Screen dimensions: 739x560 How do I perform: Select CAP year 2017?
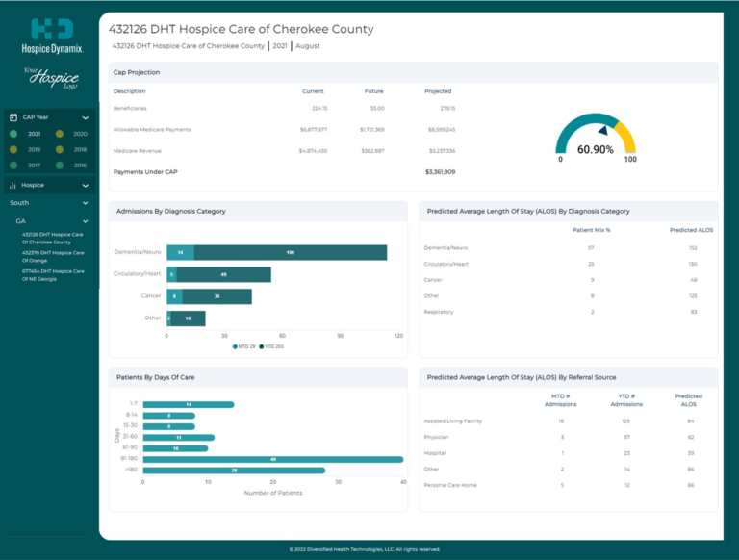[x=26, y=165]
